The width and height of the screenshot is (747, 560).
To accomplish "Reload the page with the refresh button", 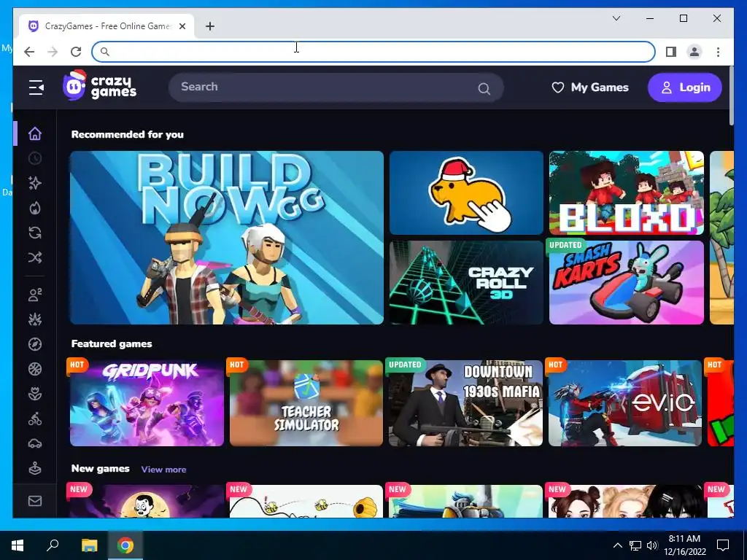I will (76, 52).
